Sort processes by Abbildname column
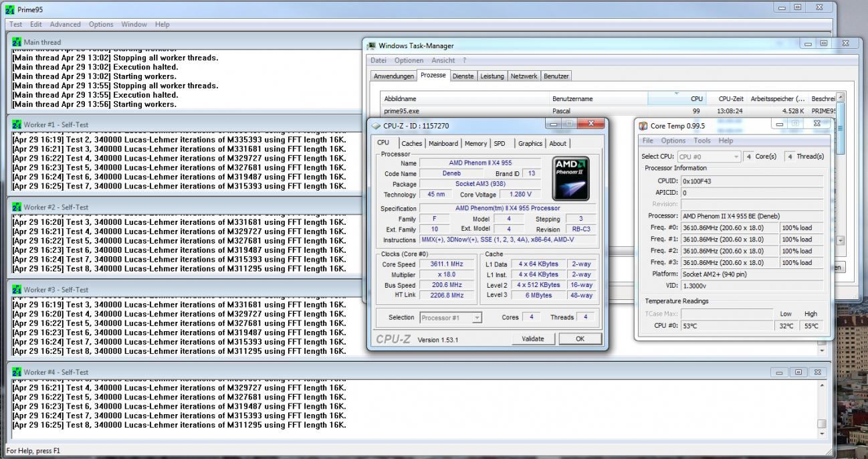 [x=465, y=98]
